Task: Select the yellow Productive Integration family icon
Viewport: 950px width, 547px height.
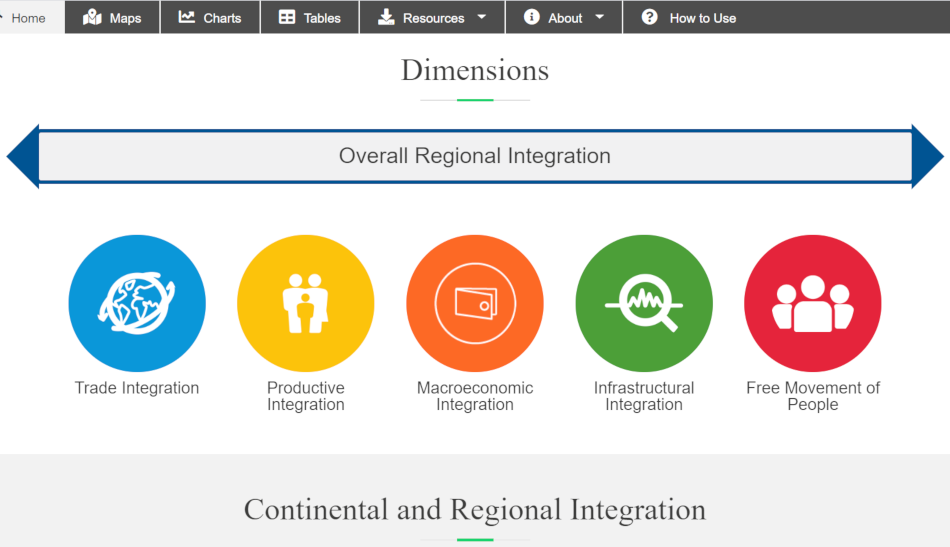Action: pos(305,303)
